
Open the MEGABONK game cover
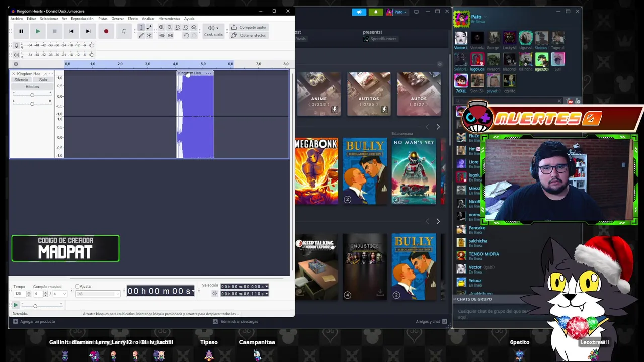[x=316, y=171]
